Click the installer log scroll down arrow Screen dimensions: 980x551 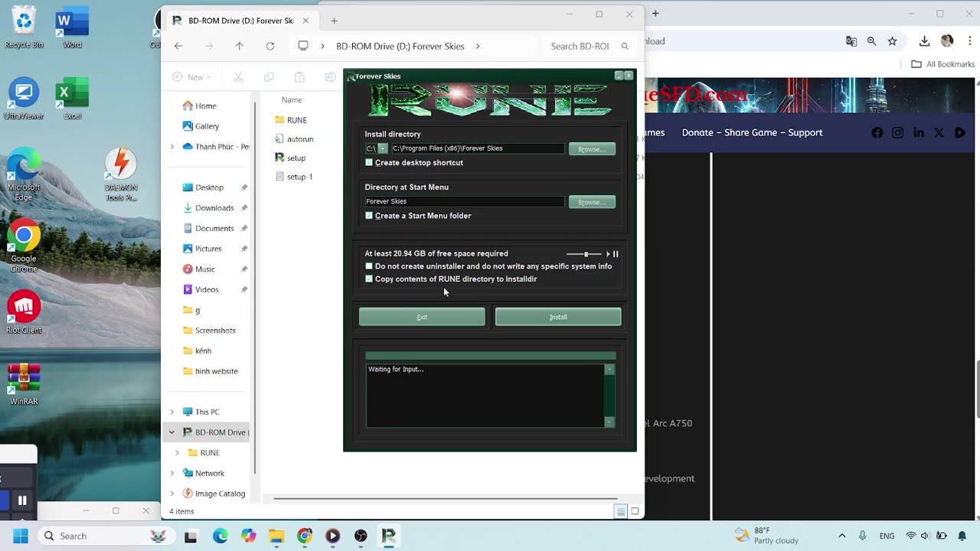coord(609,422)
